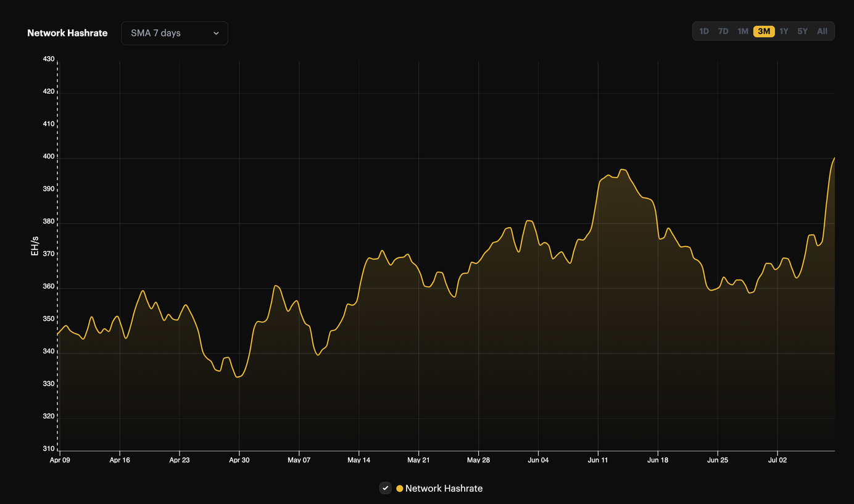Click the 410 y-axis value
The height and width of the screenshot is (504, 854).
click(48, 124)
